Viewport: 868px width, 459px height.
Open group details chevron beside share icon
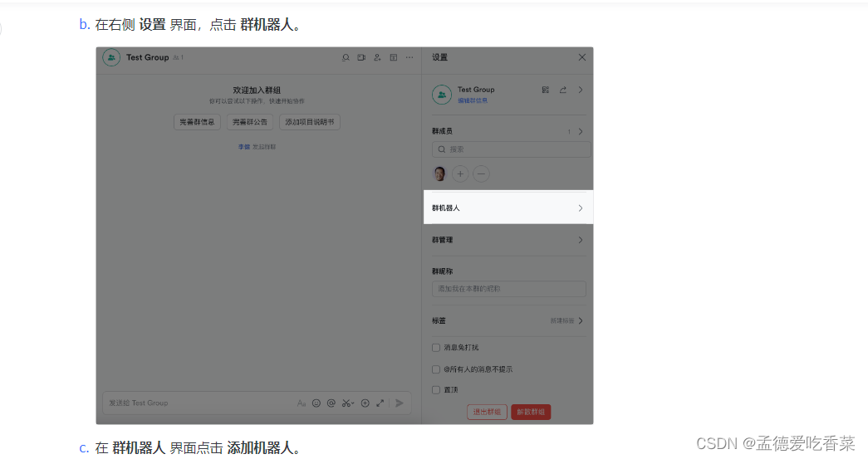tap(580, 90)
